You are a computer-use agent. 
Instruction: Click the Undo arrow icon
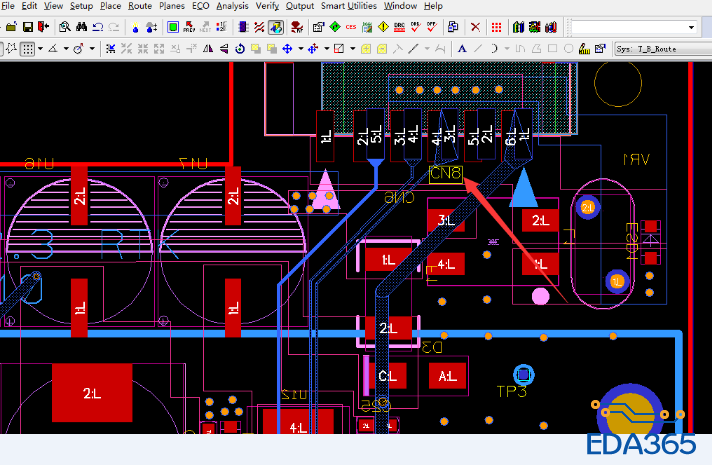click(x=100, y=27)
